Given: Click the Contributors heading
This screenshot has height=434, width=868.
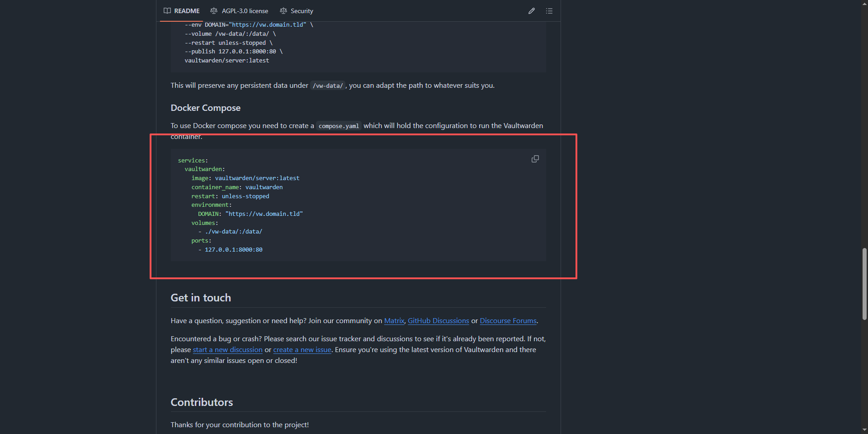Looking at the screenshot, I should [x=202, y=402].
